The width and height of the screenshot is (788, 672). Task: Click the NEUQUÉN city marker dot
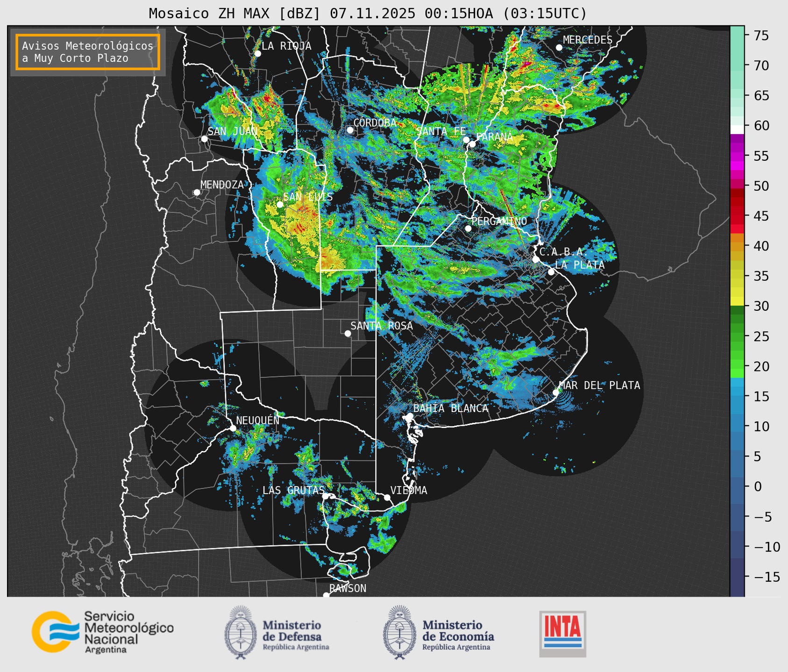(233, 428)
